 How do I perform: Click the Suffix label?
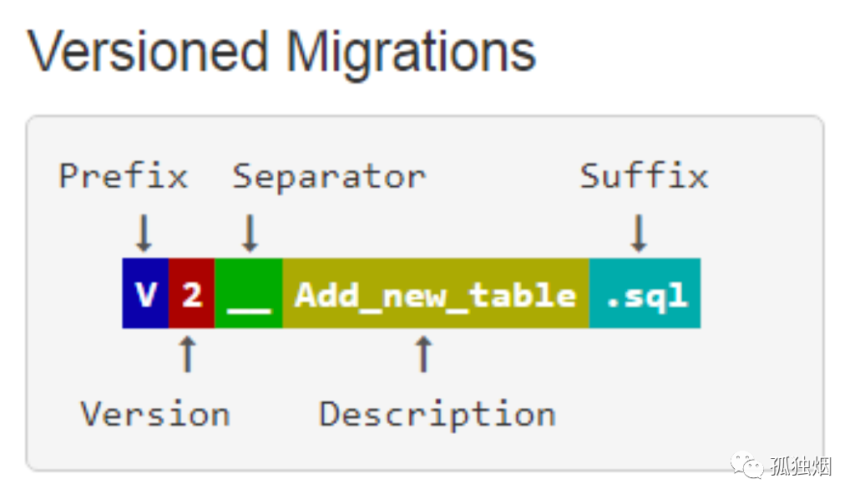645,176
